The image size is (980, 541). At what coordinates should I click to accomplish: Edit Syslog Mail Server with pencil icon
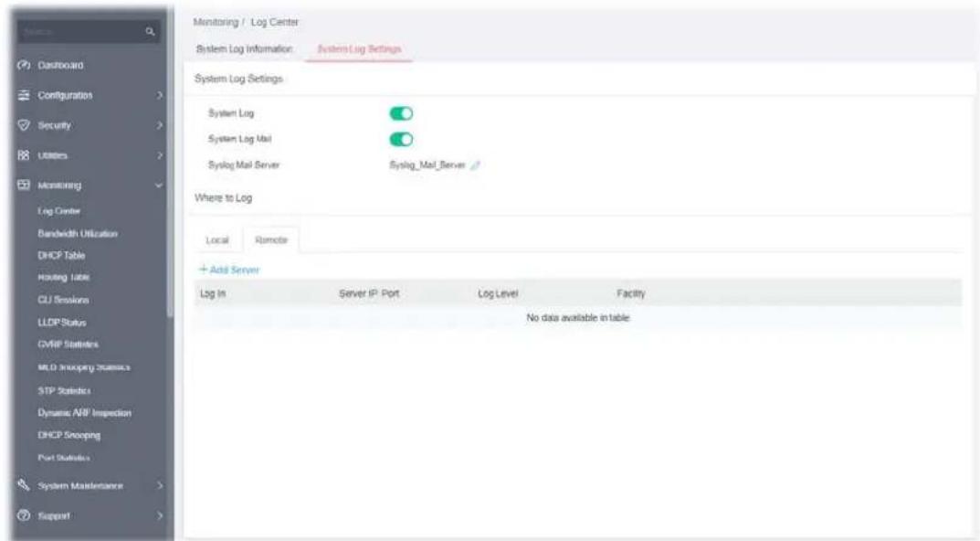point(476,165)
